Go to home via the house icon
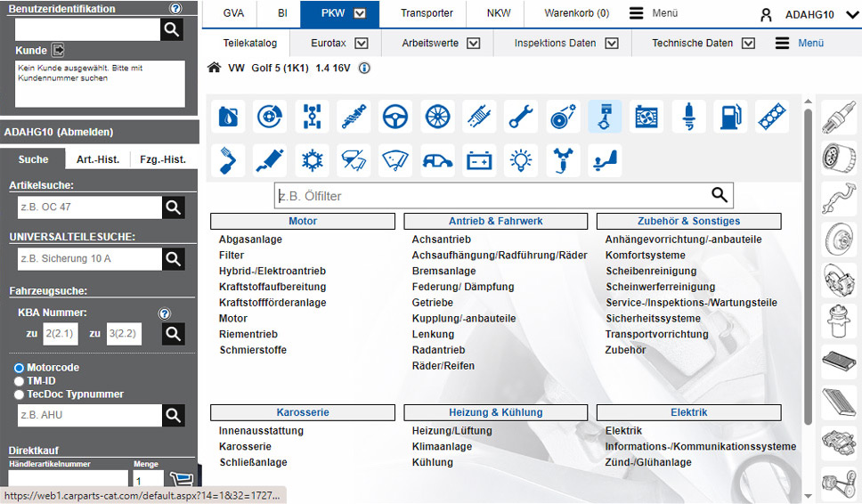 [214, 68]
